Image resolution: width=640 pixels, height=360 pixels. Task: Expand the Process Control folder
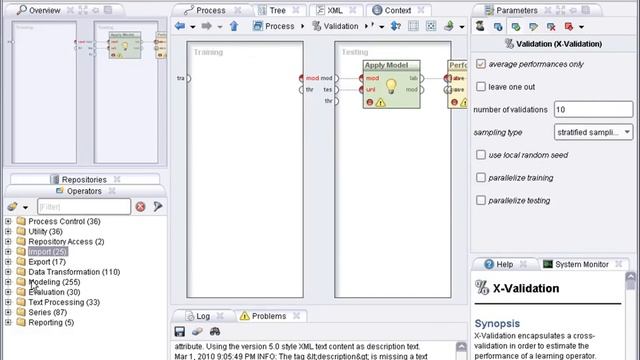tap(8, 221)
